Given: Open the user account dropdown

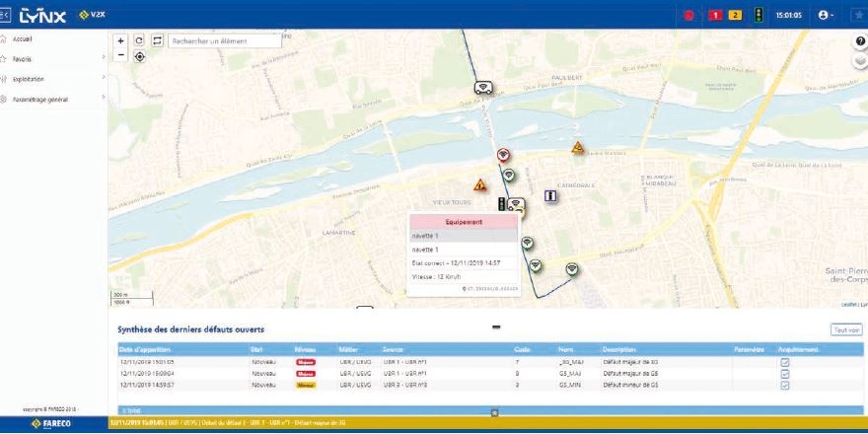Looking at the screenshot, I should click(826, 15).
